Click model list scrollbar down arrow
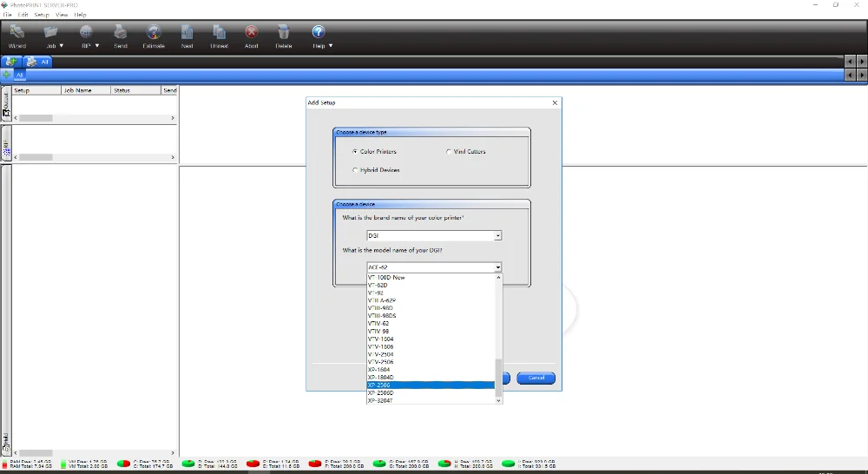Screen dimensions: 868x474 [498, 400]
